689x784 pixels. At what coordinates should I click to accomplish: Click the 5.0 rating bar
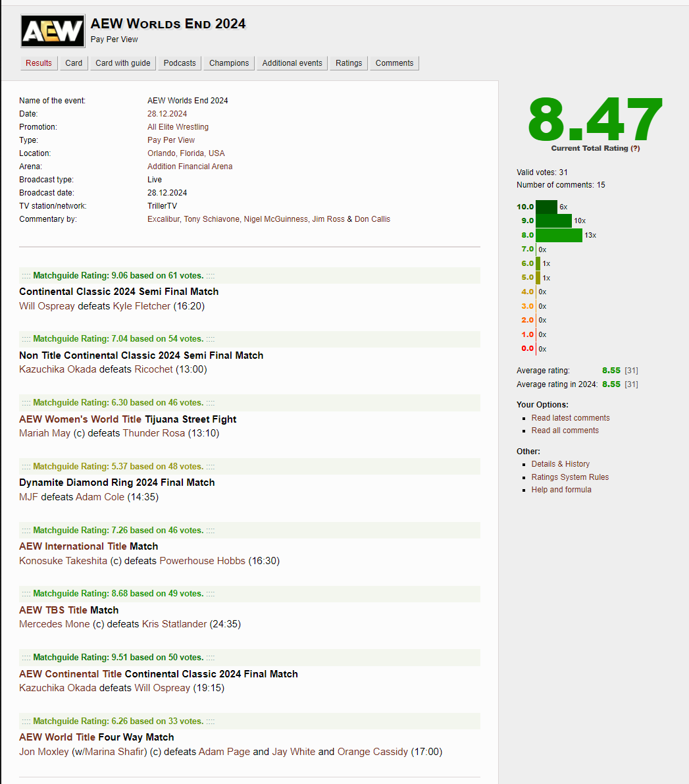coord(538,278)
